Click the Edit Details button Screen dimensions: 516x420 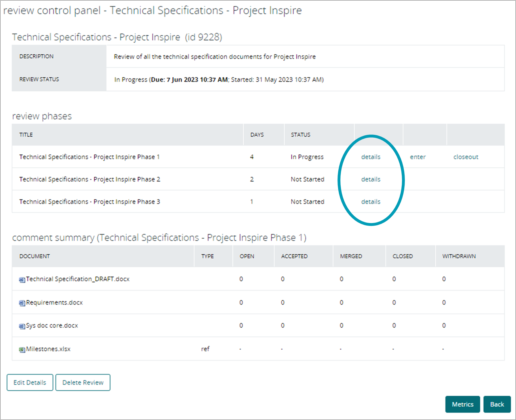point(30,382)
